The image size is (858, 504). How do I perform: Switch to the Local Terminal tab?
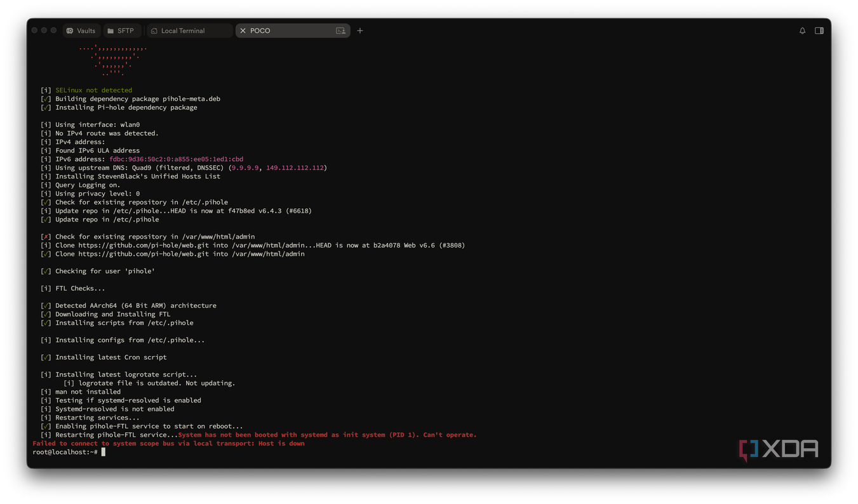(x=189, y=30)
